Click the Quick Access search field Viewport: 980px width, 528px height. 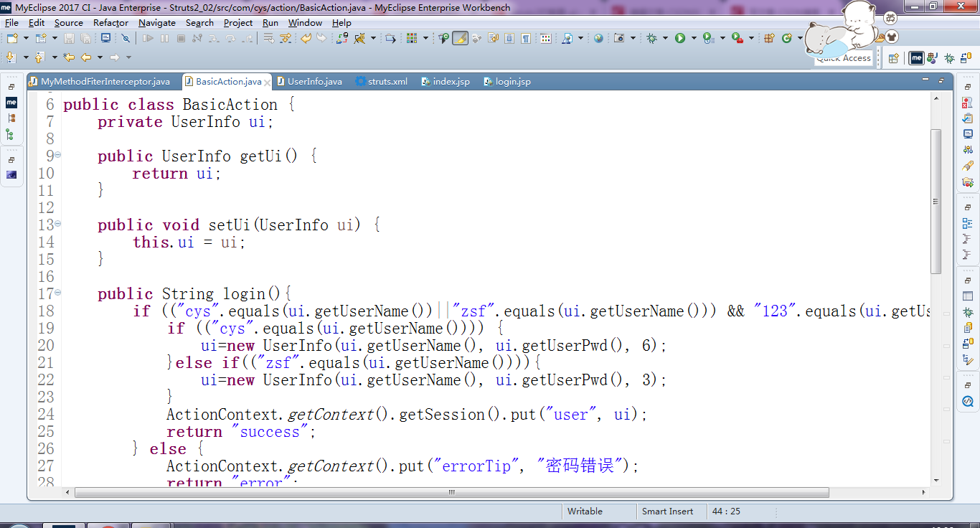tap(844, 58)
